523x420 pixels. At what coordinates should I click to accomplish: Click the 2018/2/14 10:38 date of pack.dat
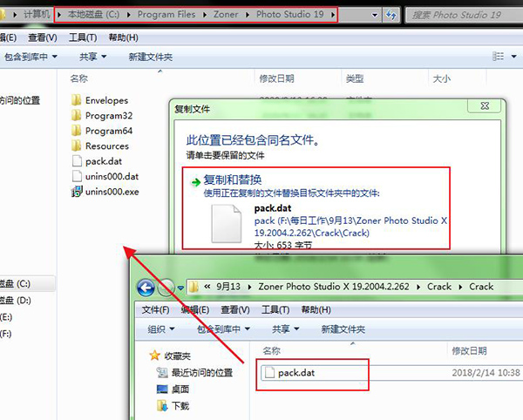point(486,372)
